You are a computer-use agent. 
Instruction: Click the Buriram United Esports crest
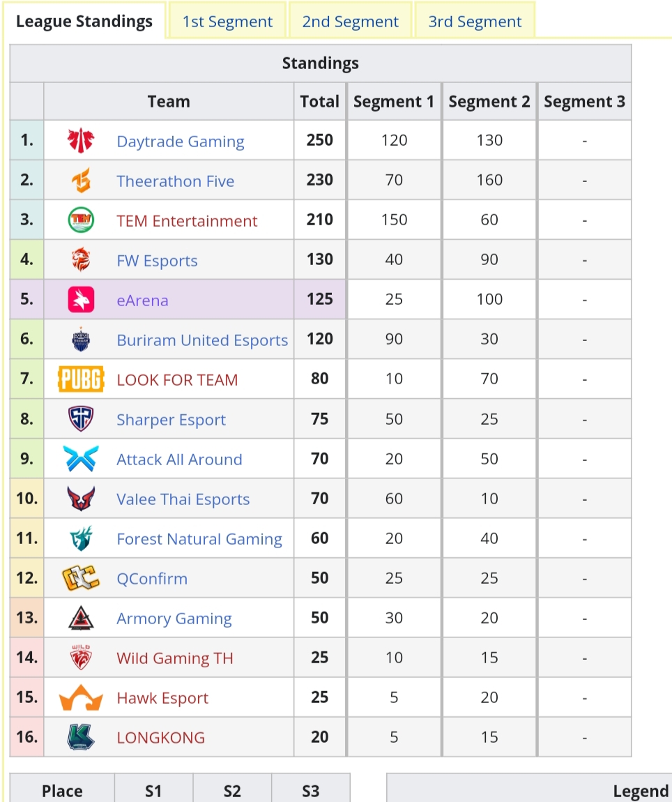pyautogui.click(x=81, y=339)
